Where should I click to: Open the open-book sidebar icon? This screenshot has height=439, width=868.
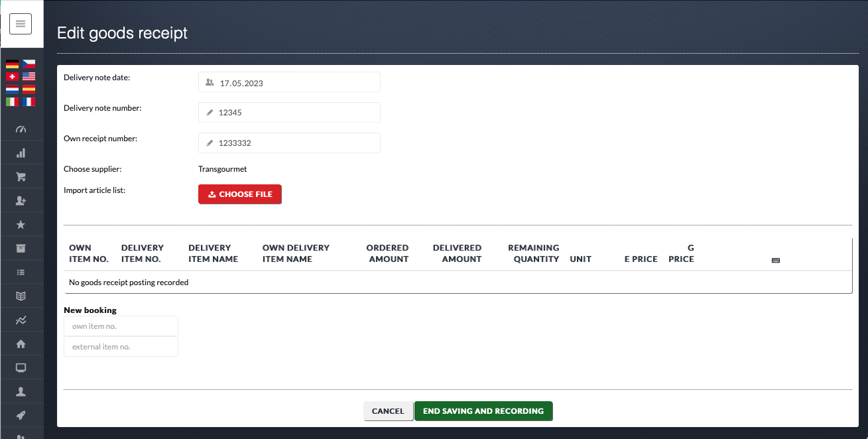[x=21, y=296]
